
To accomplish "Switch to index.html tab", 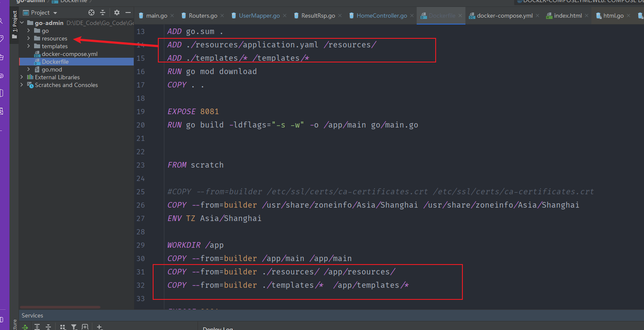I will coord(568,16).
